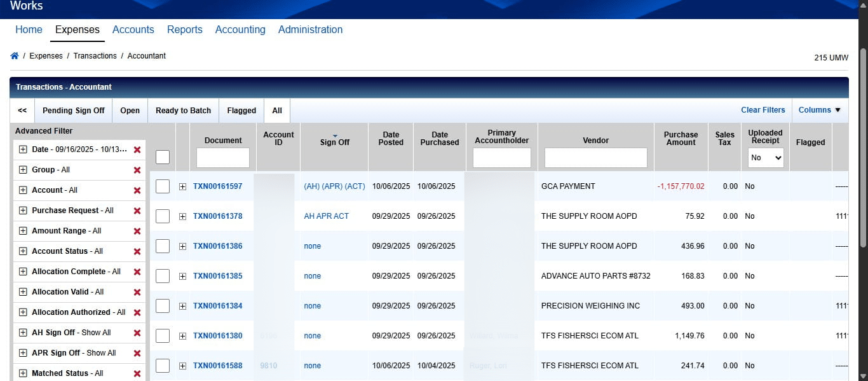Clear the Purchase Request filter red X
The height and width of the screenshot is (381, 868).
click(137, 211)
